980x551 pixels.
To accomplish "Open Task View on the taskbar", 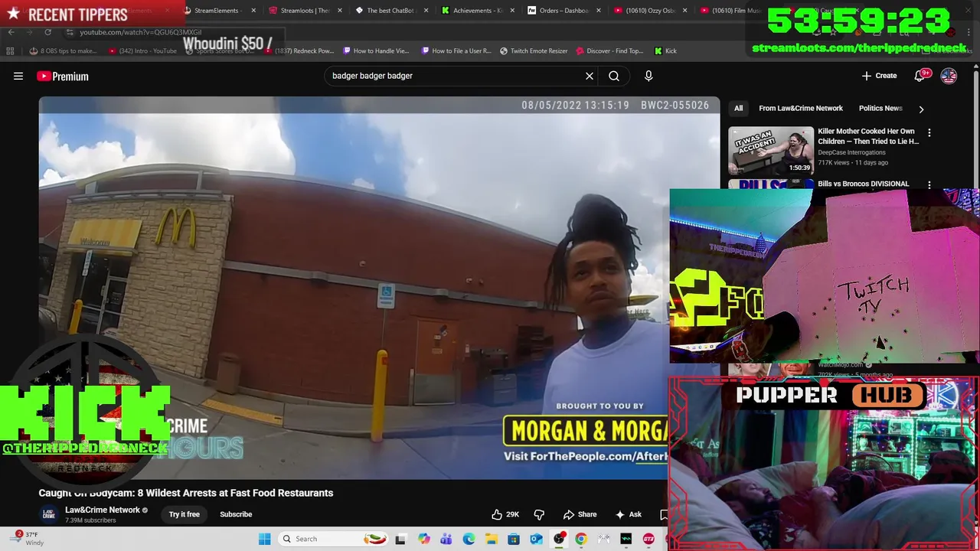I will 400,539.
